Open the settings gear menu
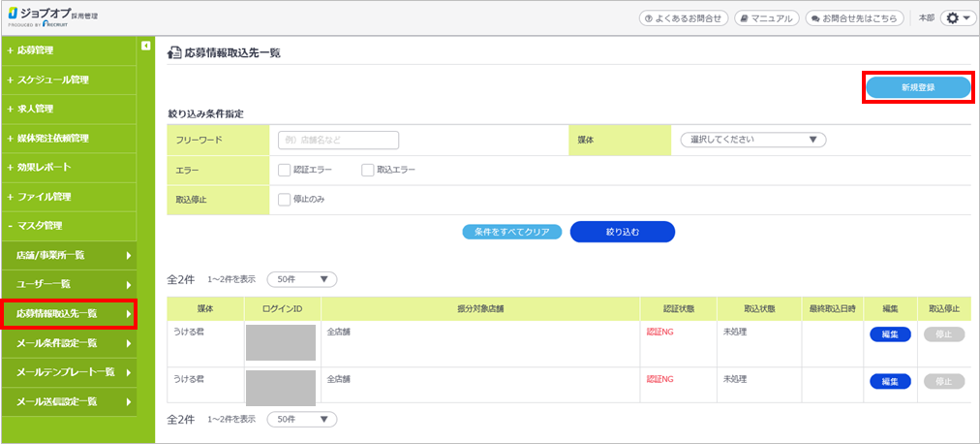This screenshot has width=980, height=444. click(958, 18)
